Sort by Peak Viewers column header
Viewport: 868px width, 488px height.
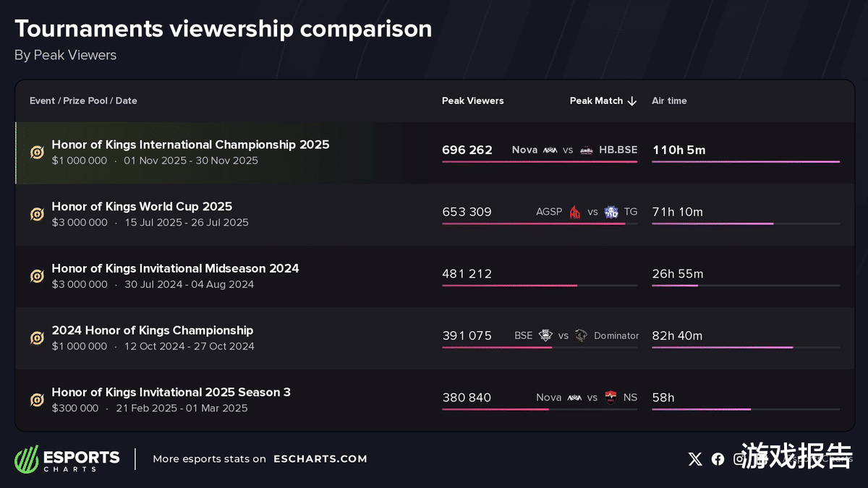[472, 101]
